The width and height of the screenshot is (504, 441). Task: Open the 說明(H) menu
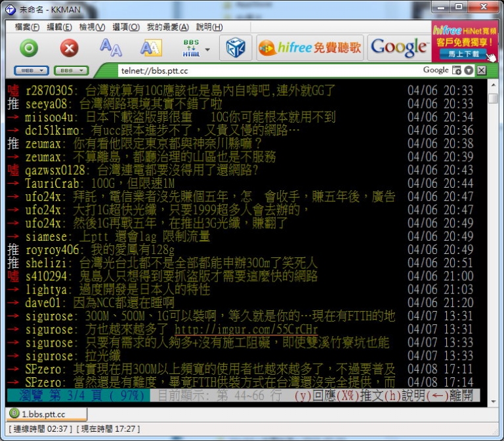(209, 28)
